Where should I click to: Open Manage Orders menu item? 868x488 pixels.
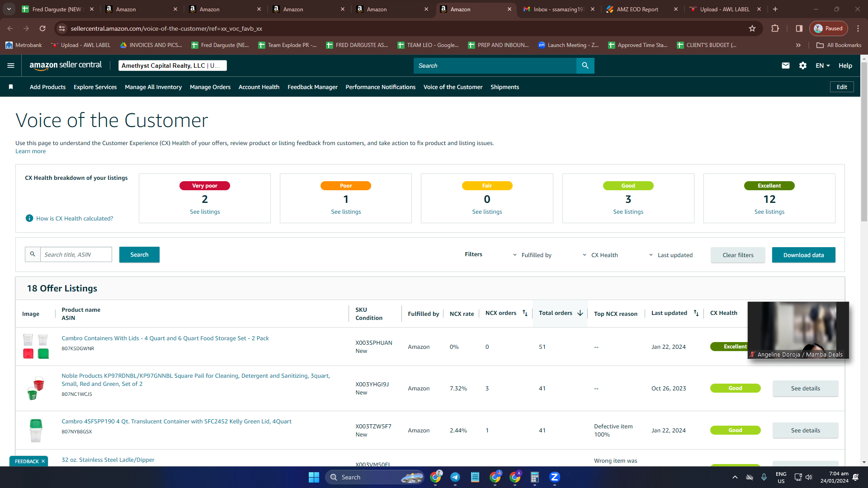point(210,87)
